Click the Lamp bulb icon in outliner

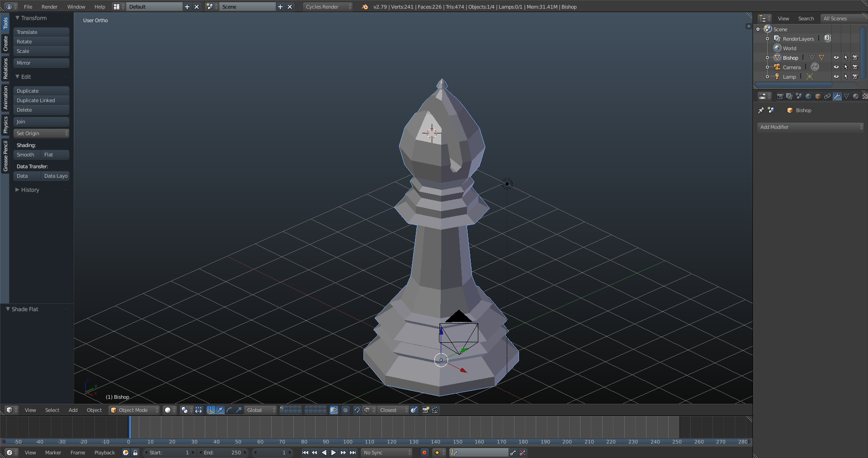(x=778, y=77)
